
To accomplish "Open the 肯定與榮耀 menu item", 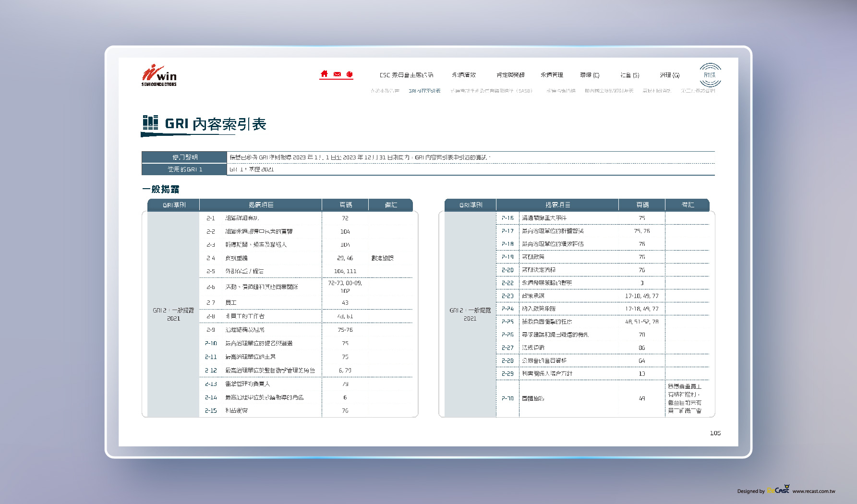I will pos(510,75).
